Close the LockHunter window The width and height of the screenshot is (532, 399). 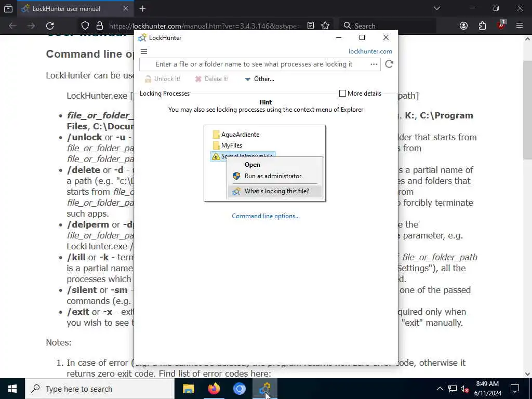[386, 37]
